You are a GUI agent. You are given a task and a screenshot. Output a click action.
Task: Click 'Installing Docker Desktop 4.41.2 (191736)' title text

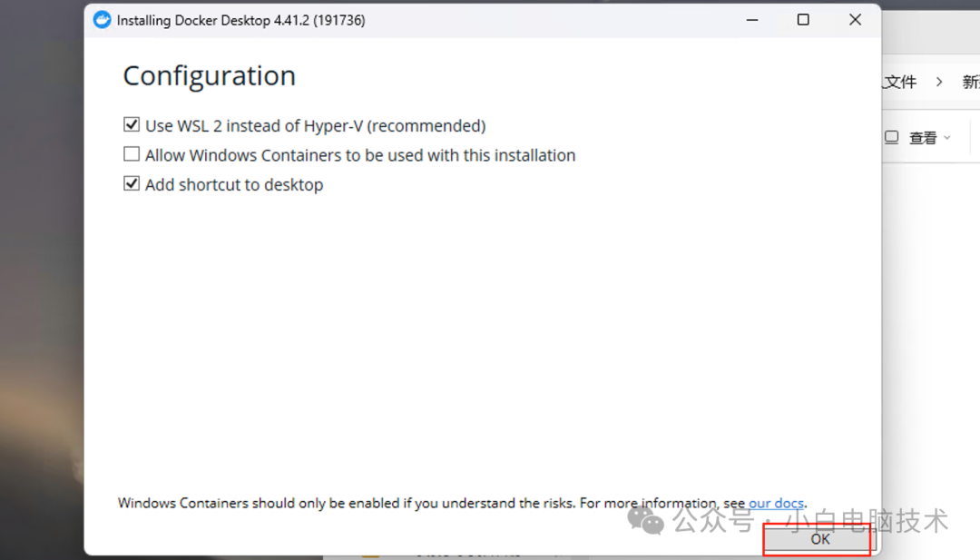coord(240,21)
